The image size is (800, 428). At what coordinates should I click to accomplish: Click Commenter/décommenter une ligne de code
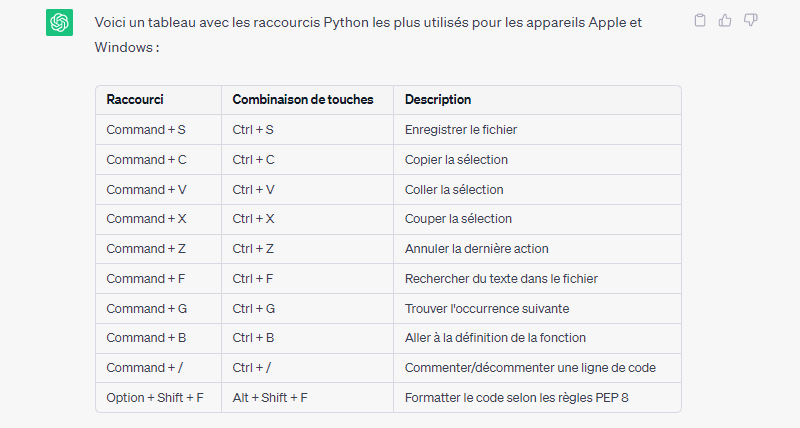[x=530, y=368]
